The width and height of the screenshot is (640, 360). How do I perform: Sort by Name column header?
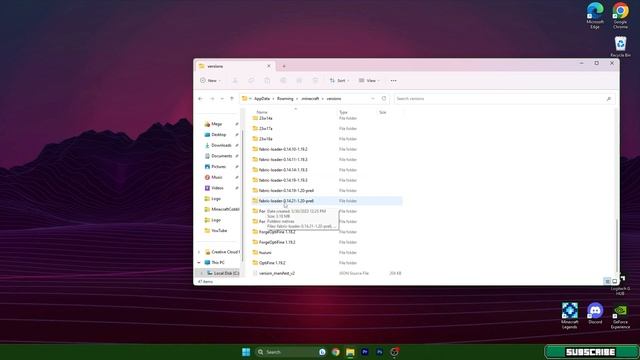point(262,112)
